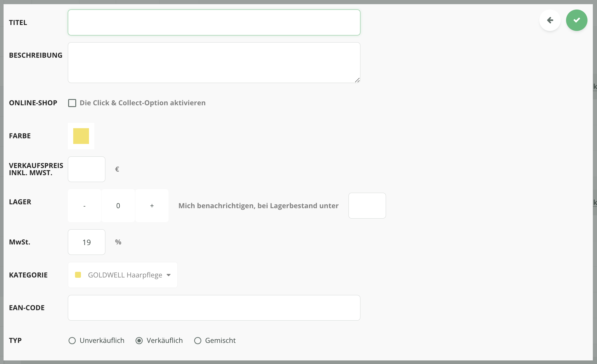The width and height of the screenshot is (597, 364).
Task: Click into the Beschreibung text area
Action: [x=214, y=62]
